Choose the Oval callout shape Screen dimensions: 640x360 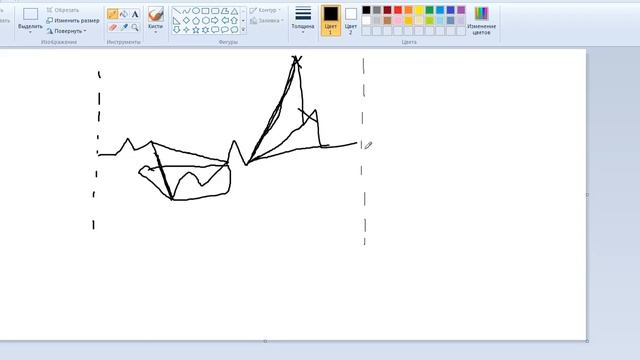[x=224, y=30]
